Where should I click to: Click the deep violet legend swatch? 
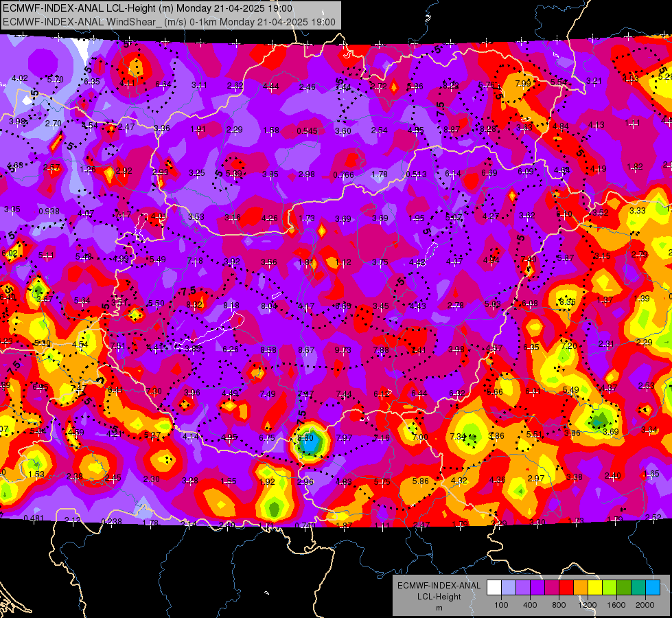537,588
